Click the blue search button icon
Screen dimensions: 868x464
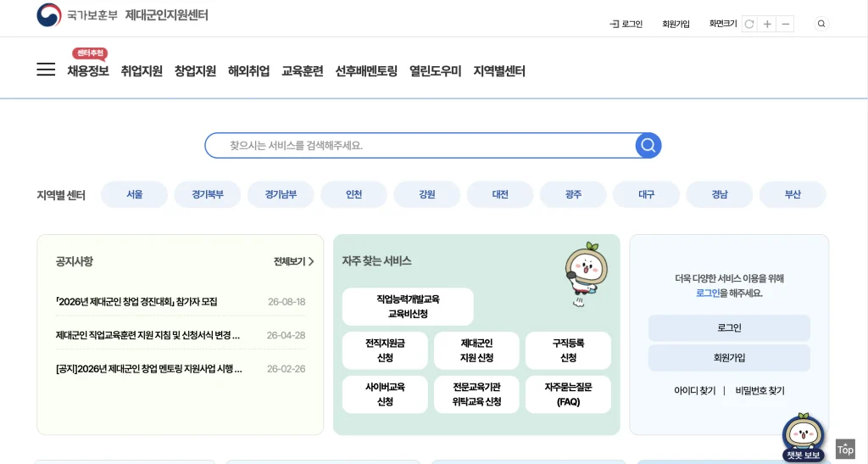648,146
